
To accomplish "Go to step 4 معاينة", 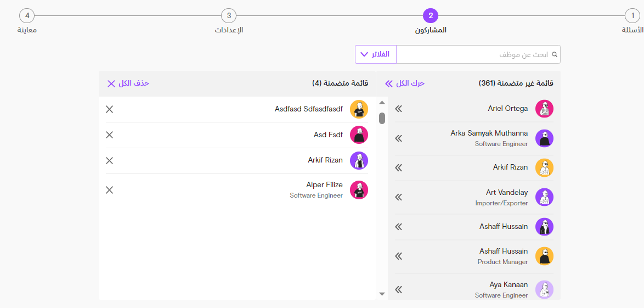I will (27, 16).
